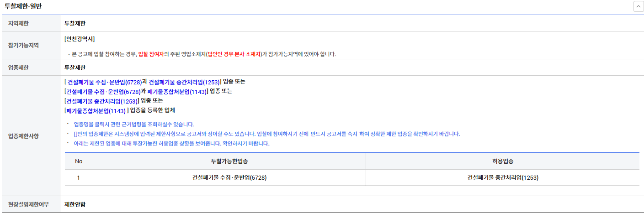This screenshot has width=644, height=213.
Task: Click the No column header
Action: (79, 161)
